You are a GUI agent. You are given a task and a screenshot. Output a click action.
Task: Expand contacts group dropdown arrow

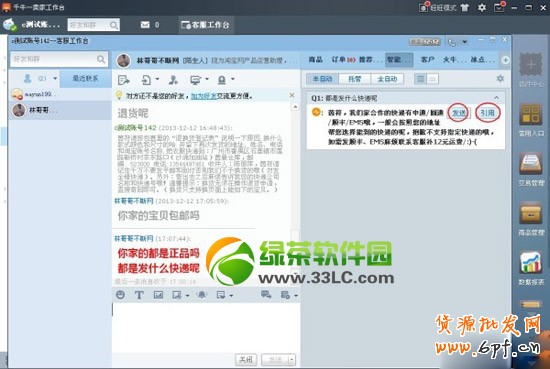(x=55, y=79)
